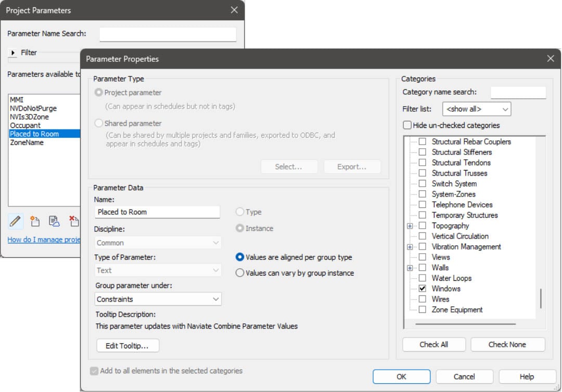Expand the Topography tree node

(411, 226)
